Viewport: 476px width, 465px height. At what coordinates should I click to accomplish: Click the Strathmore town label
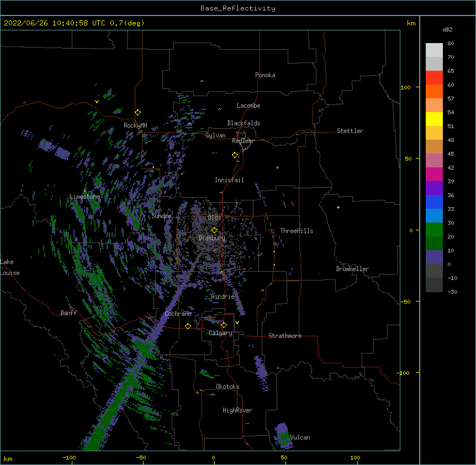point(285,336)
